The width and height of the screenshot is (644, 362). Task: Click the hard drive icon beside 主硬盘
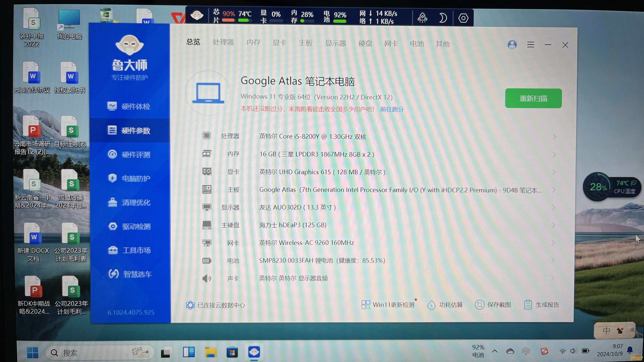click(x=207, y=225)
